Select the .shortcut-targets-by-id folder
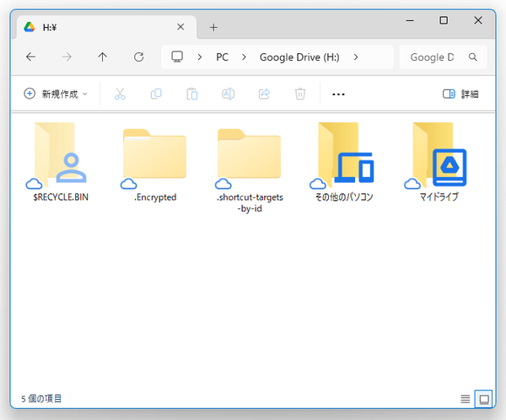Viewport: 506px width, 420px height. (x=249, y=157)
